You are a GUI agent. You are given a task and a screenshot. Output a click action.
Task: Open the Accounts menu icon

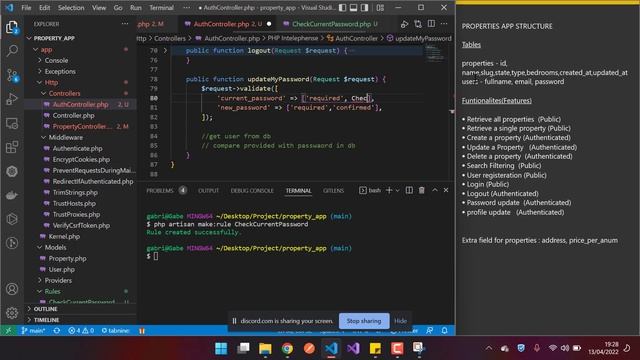[x=12, y=289]
